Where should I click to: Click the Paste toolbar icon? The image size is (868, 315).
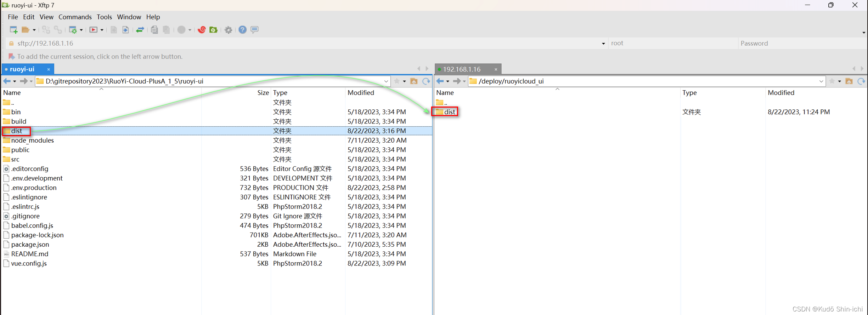point(166,30)
